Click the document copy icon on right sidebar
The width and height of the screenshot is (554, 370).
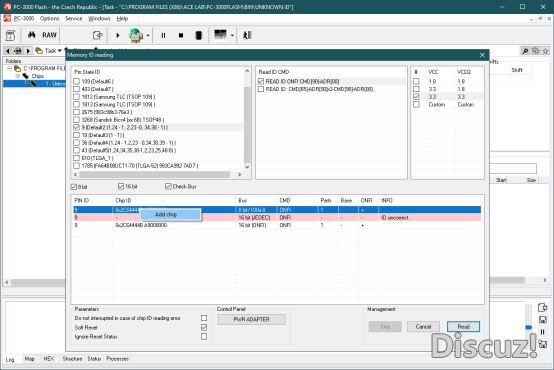point(543,307)
